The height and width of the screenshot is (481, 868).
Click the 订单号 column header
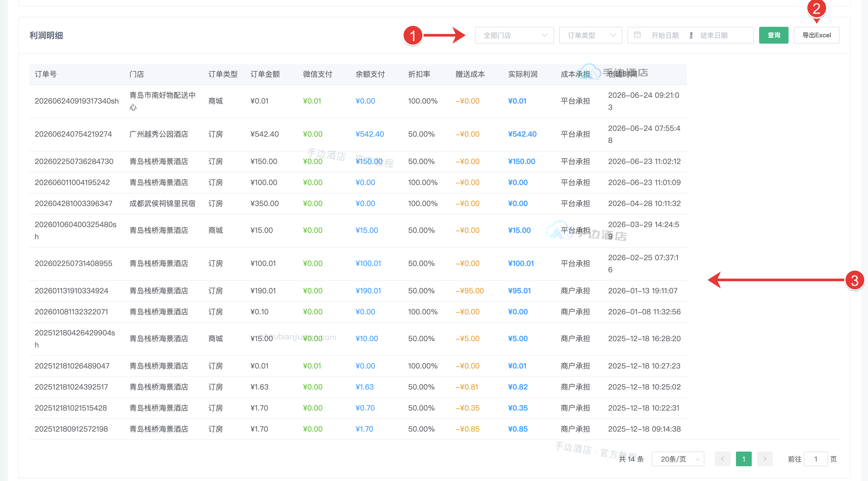46,74
